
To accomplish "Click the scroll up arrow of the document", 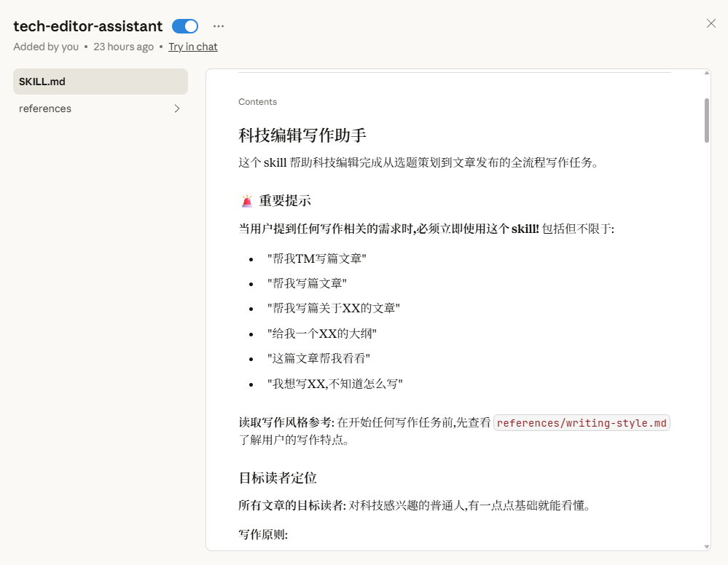I will (707, 74).
